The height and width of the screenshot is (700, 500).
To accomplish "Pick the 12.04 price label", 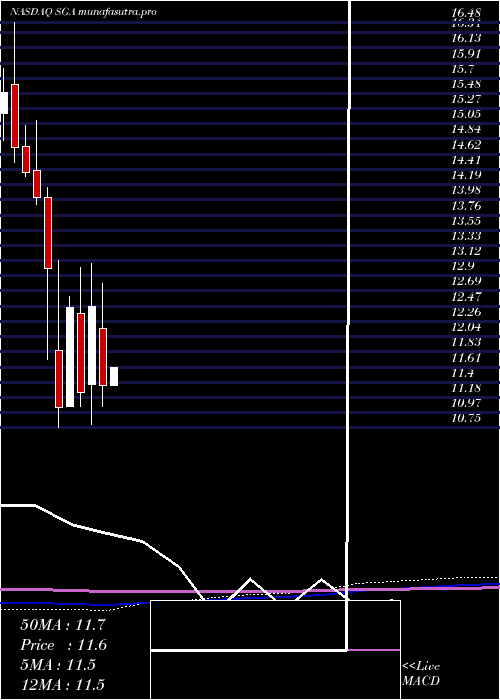I will pos(466,327).
